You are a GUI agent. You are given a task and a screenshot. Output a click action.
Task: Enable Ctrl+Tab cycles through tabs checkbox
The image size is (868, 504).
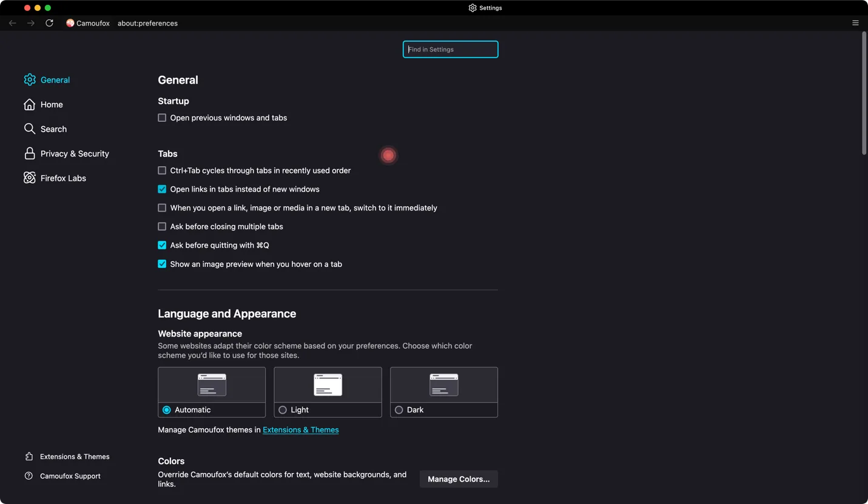click(162, 170)
